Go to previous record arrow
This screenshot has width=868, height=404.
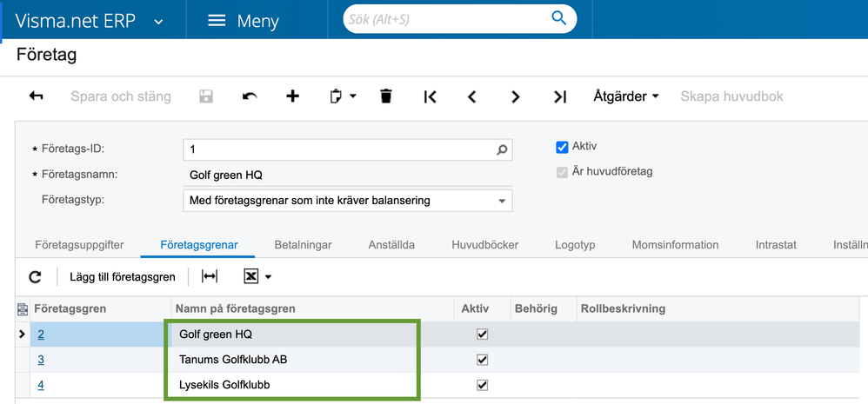[x=471, y=96]
